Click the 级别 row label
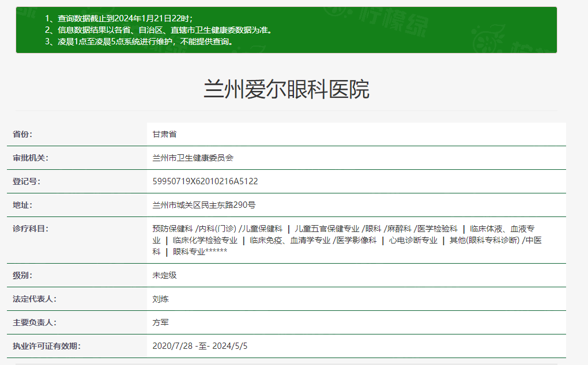 [x=23, y=275]
